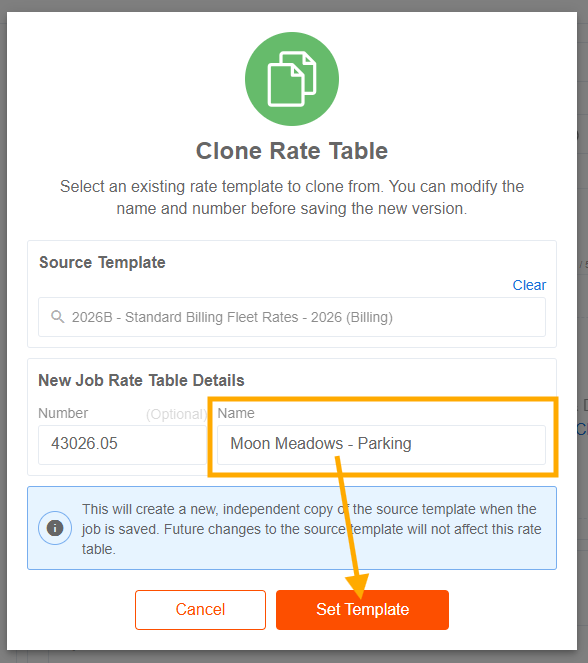Click the instruction text about selecting a rate template
The width and height of the screenshot is (588, 663).
coord(292,197)
